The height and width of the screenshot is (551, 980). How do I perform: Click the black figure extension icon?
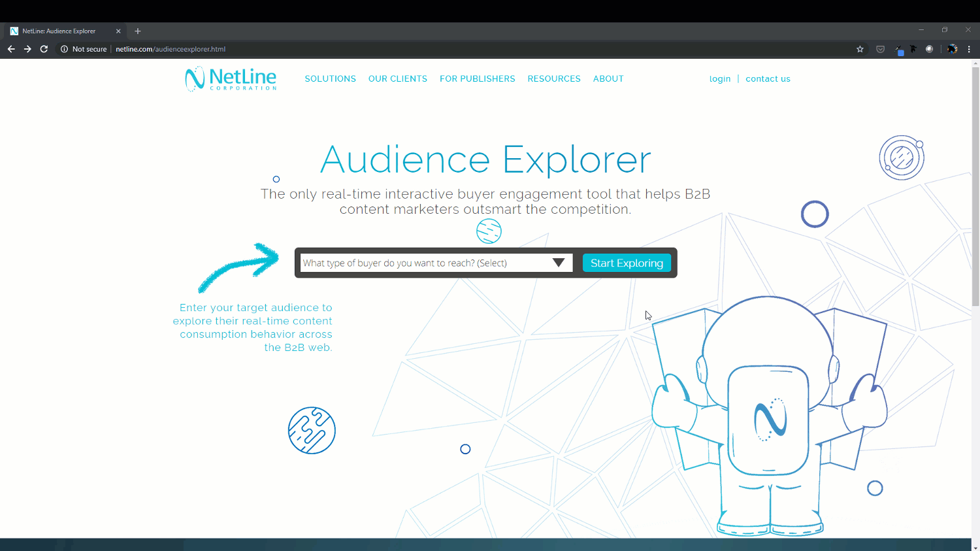(913, 49)
